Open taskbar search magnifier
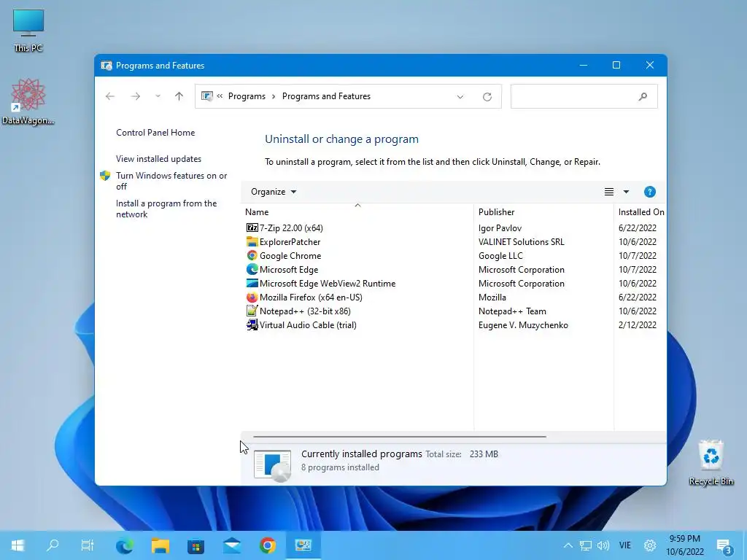This screenshot has width=747, height=560. [53, 545]
